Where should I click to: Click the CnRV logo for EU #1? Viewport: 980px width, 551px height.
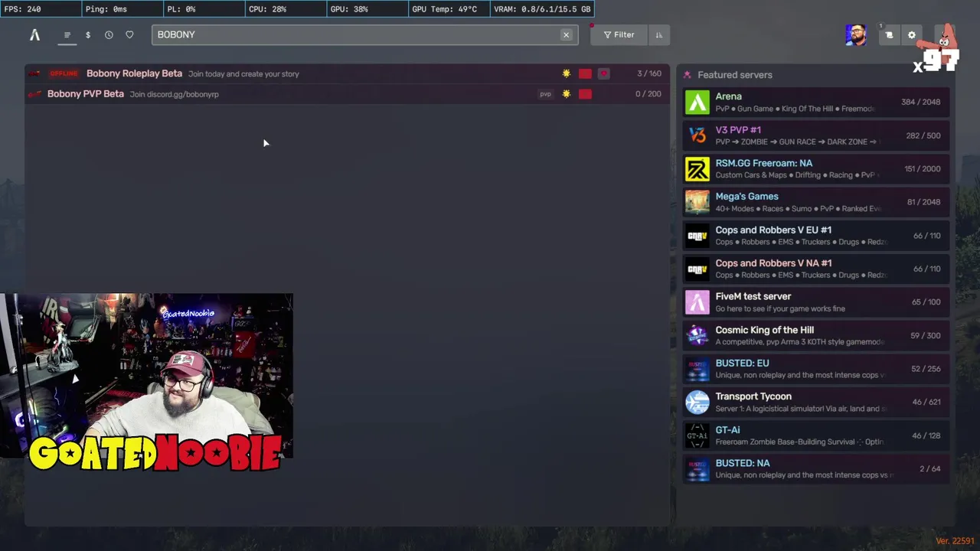(x=697, y=236)
